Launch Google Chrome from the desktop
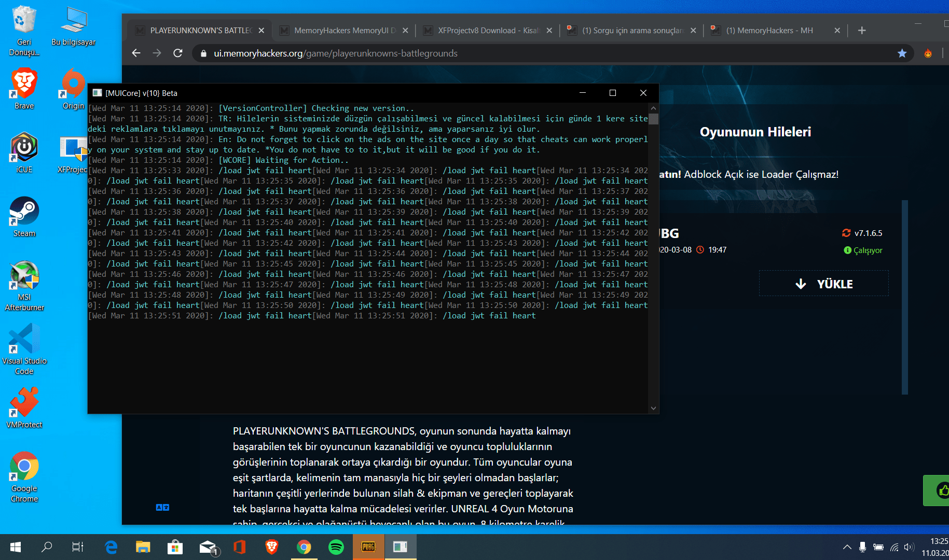Screen dimensions: 949x560 point(24,477)
